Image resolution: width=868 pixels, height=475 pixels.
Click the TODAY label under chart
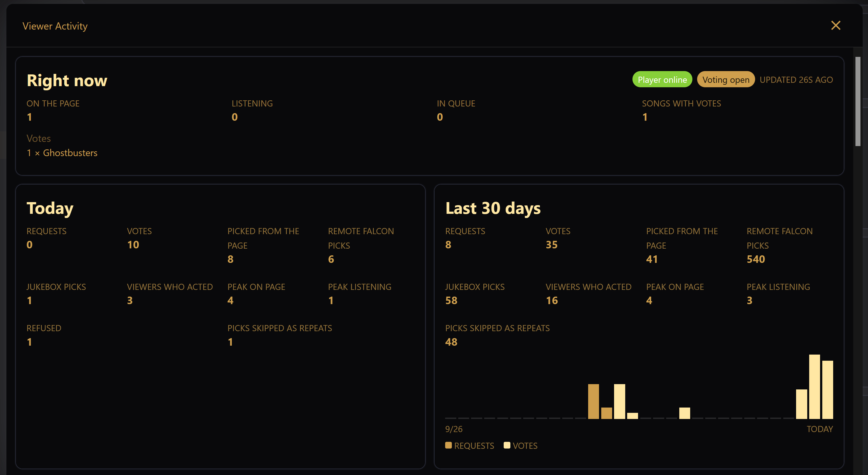tap(819, 429)
